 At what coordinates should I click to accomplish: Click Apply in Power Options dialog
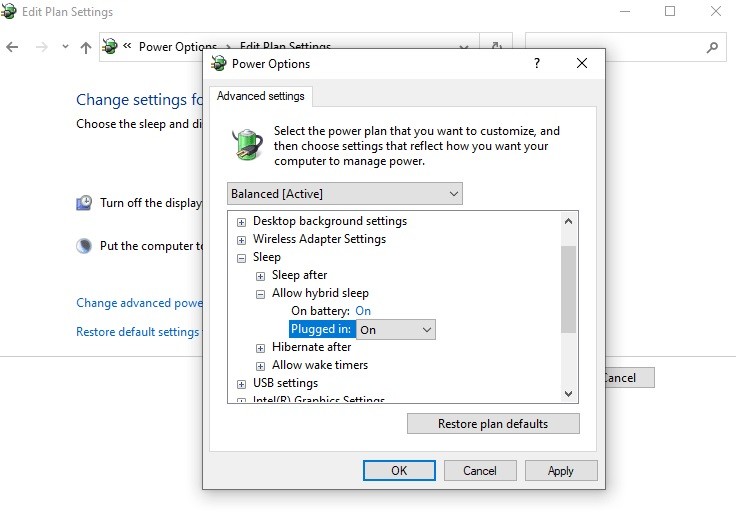pos(561,470)
